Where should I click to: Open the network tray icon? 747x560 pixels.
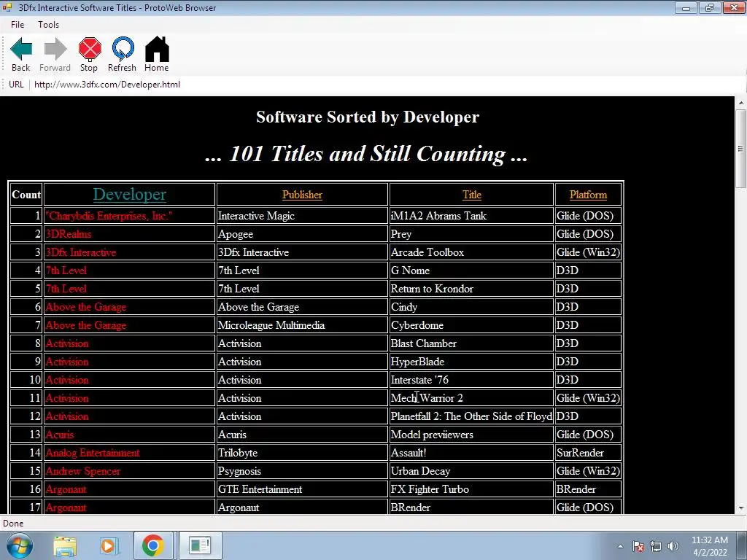(656, 546)
